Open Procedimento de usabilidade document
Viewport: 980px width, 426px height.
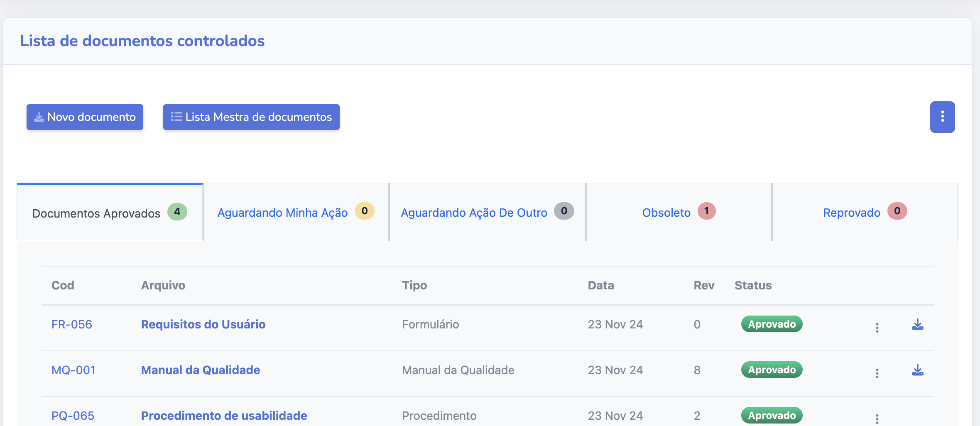pos(224,416)
